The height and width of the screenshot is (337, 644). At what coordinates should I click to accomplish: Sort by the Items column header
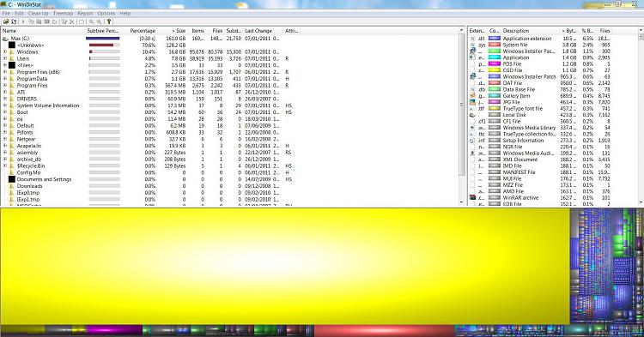tap(197, 31)
